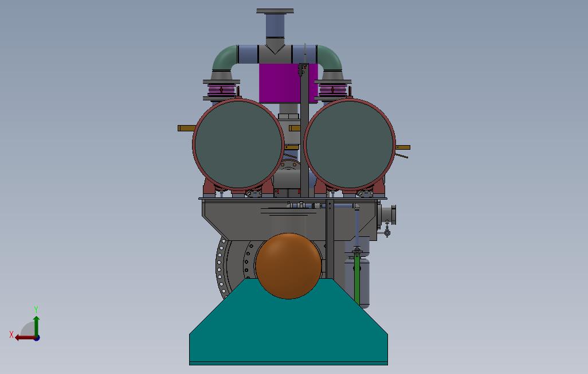The height and width of the screenshot is (374, 588).
Task: Select the orange sphere on the model
Action: 288,266
